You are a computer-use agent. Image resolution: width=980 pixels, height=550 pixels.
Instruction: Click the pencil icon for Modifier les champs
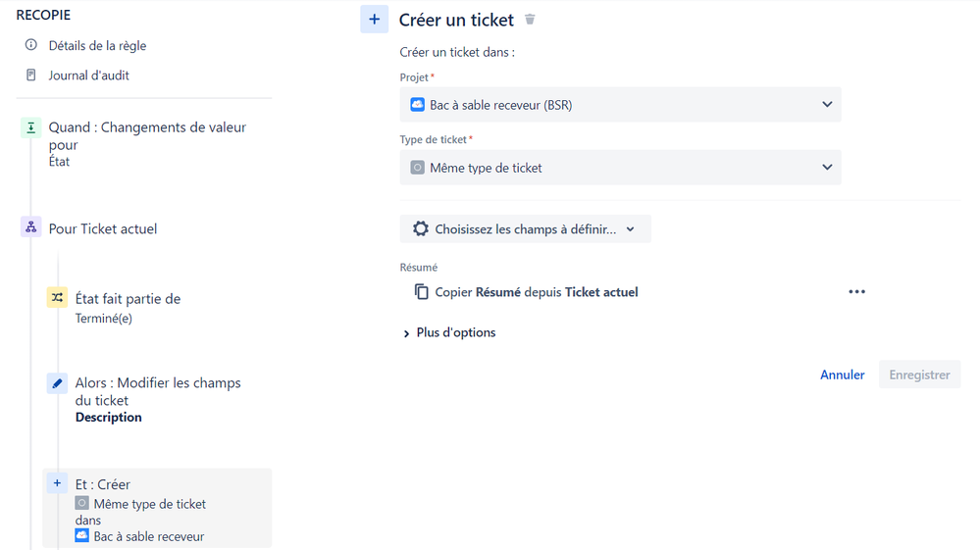pyautogui.click(x=57, y=382)
